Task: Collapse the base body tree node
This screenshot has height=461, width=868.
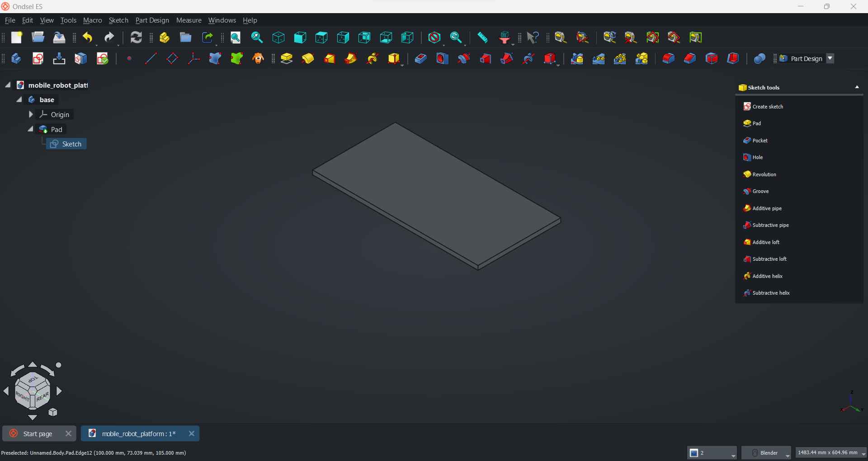Action: point(19,99)
